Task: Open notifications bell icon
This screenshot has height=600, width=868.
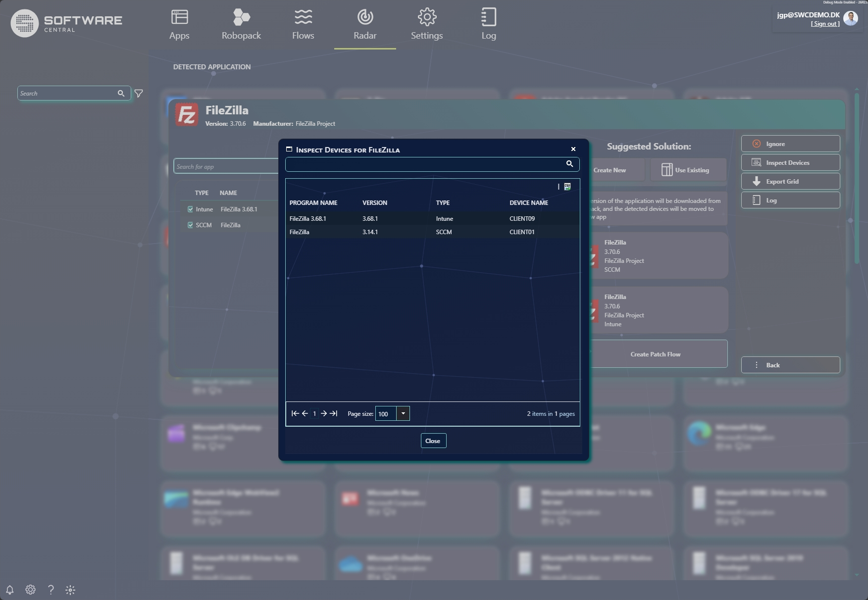Action: click(x=10, y=590)
